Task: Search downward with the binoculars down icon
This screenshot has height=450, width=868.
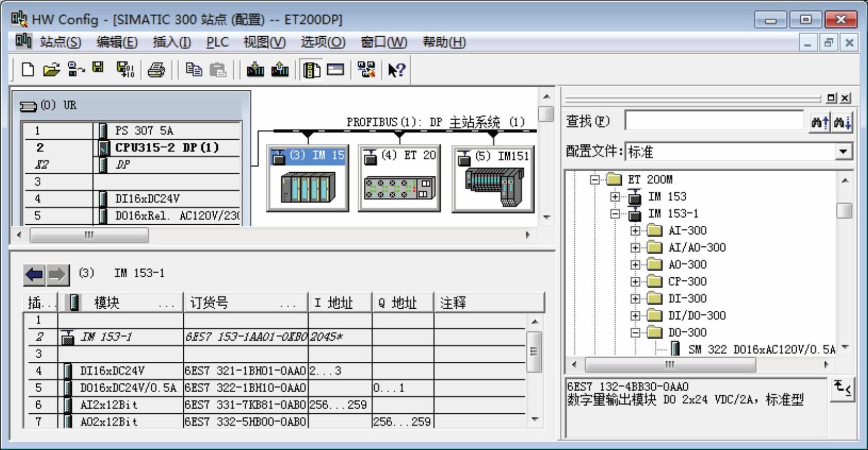Action: point(842,122)
